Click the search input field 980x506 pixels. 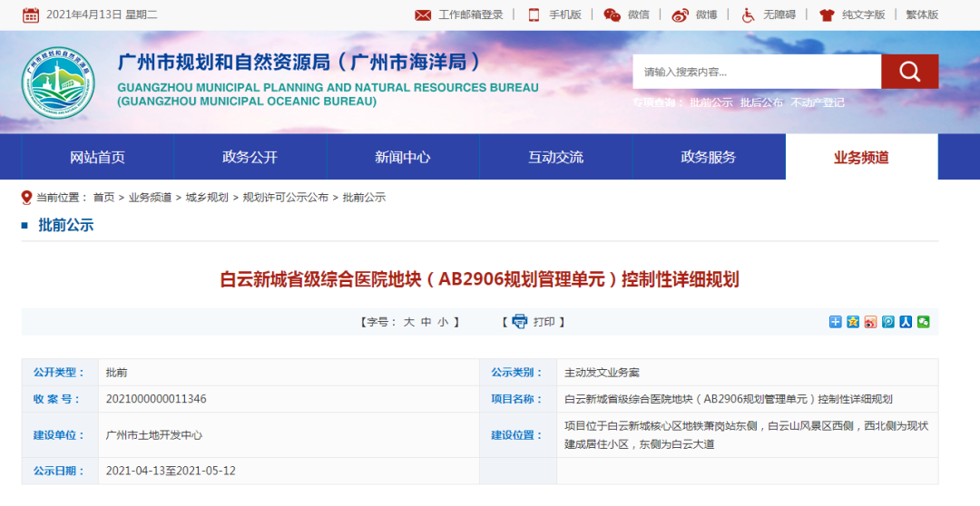click(x=757, y=72)
